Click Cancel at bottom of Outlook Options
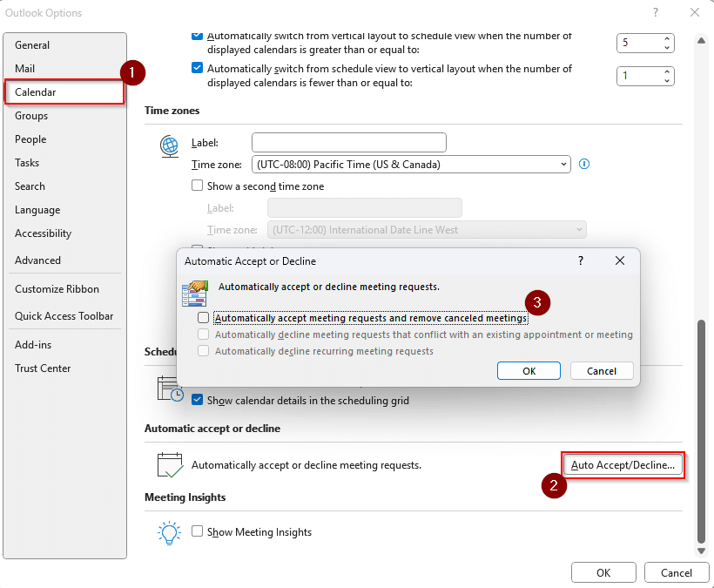This screenshot has width=714, height=588. tap(677, 572)
